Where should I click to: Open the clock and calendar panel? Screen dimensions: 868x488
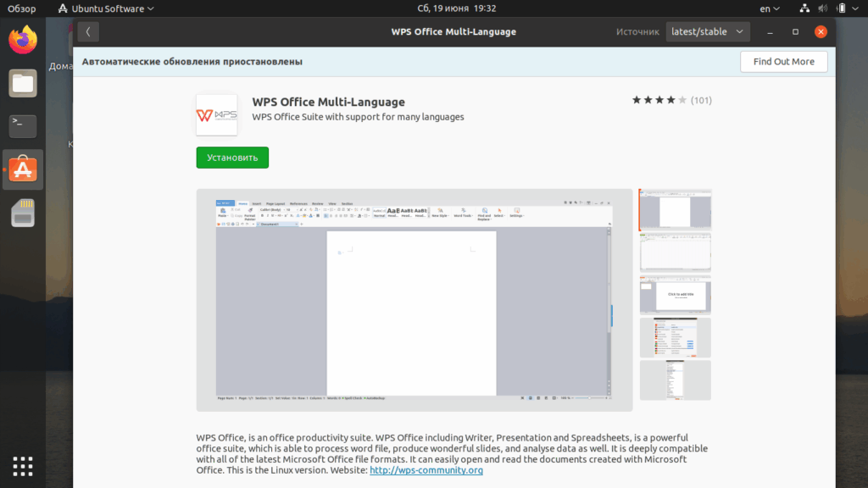[456, 8]
